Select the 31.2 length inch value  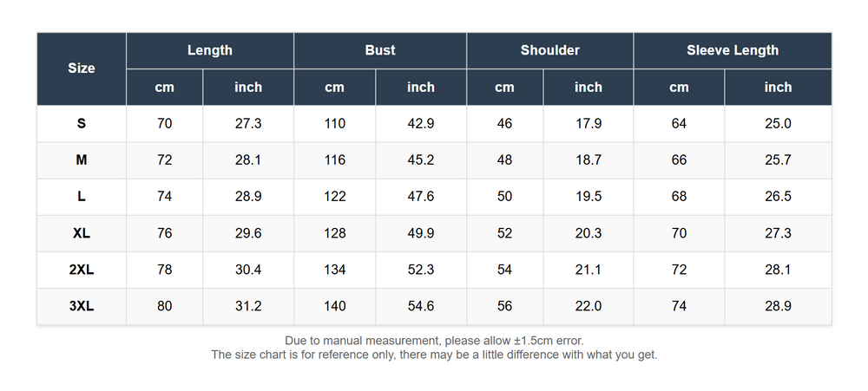pyautogui.click(x=248, y=306)
